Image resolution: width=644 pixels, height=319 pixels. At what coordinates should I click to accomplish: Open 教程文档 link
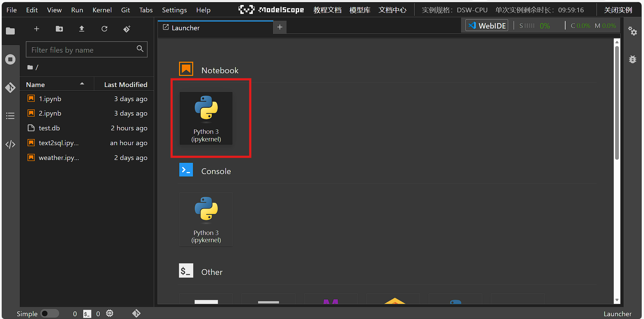pyautogui.click(x=328, y=10)
